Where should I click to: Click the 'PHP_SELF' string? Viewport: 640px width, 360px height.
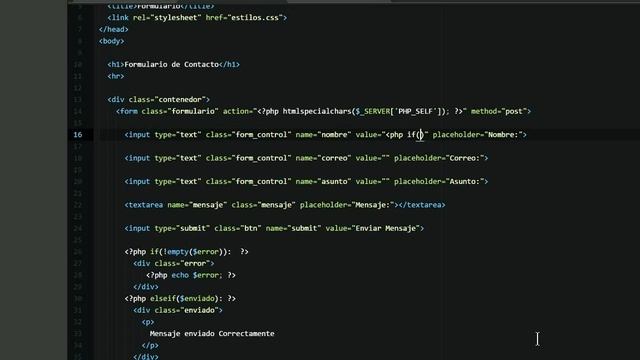[416, 111]
